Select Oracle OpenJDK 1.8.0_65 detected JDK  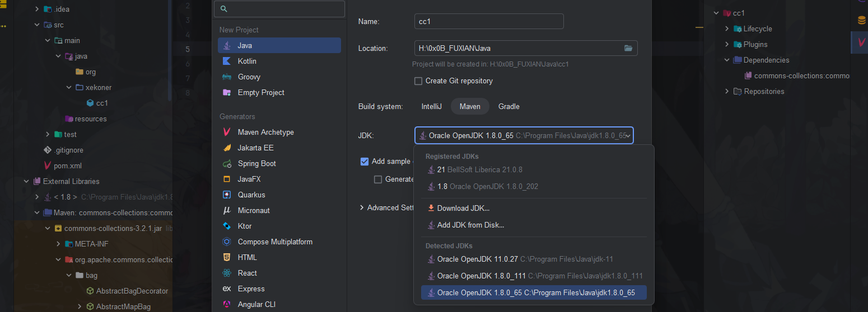534,292
